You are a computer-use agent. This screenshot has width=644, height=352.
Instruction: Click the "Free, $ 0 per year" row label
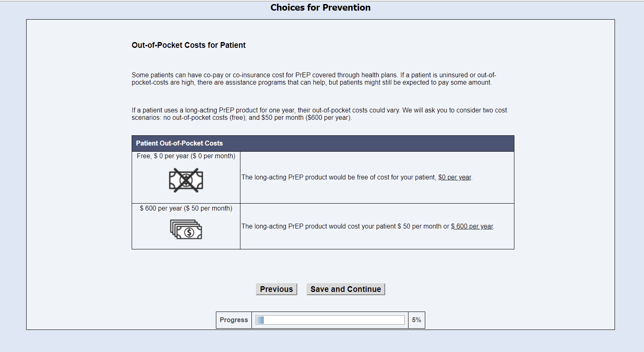point(186,156)
